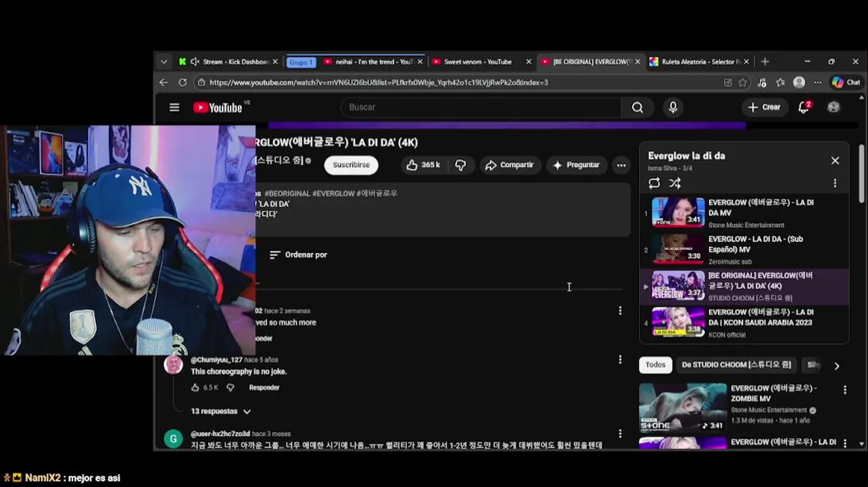Image resolution: width=868 pixels, height=487 pixels.
Task: Select the De STUDIO CHOOM filter chip
Action: 736,365
